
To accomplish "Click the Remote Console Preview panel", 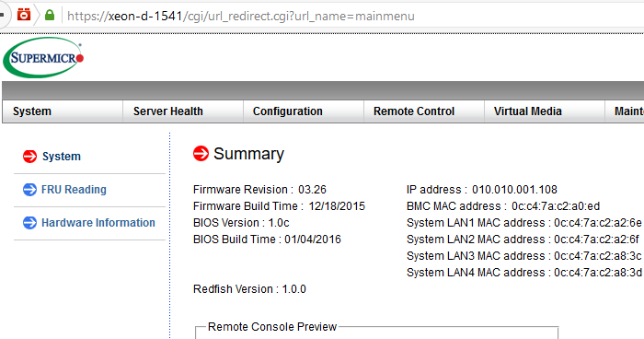I will pyautogui.click(x=376, y=333).
